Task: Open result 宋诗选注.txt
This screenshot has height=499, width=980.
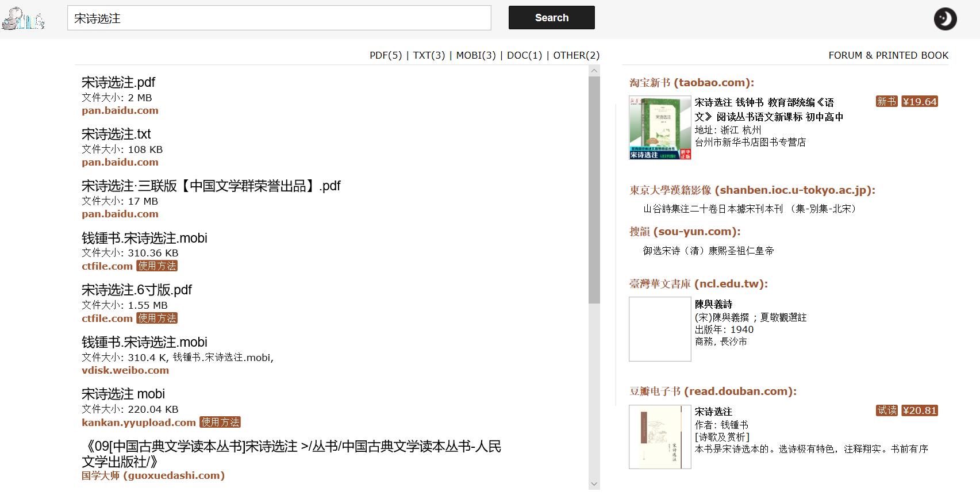Action: pos(116,134)
